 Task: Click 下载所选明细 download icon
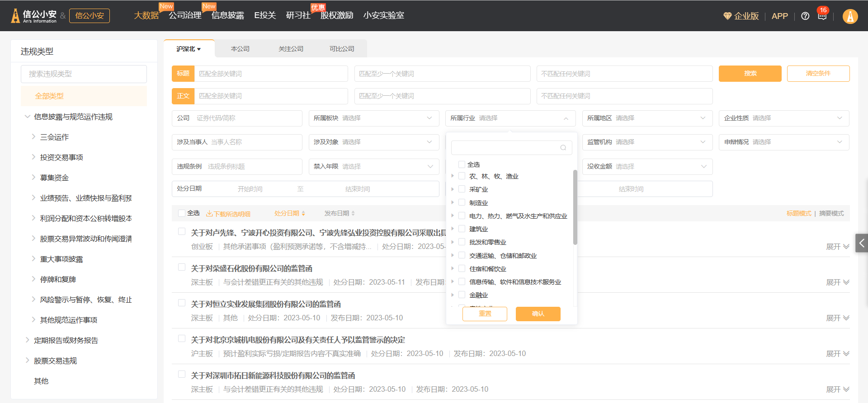209,214
